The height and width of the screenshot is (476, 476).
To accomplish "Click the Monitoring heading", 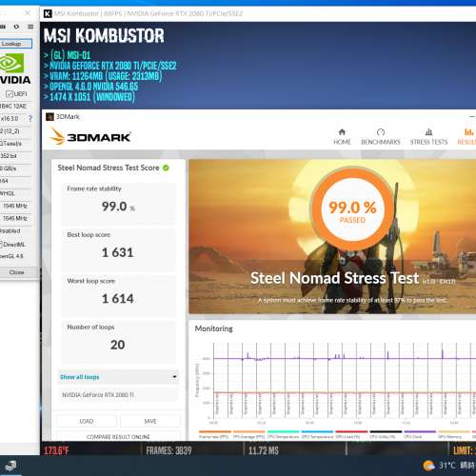I will (x=213, y=328).
